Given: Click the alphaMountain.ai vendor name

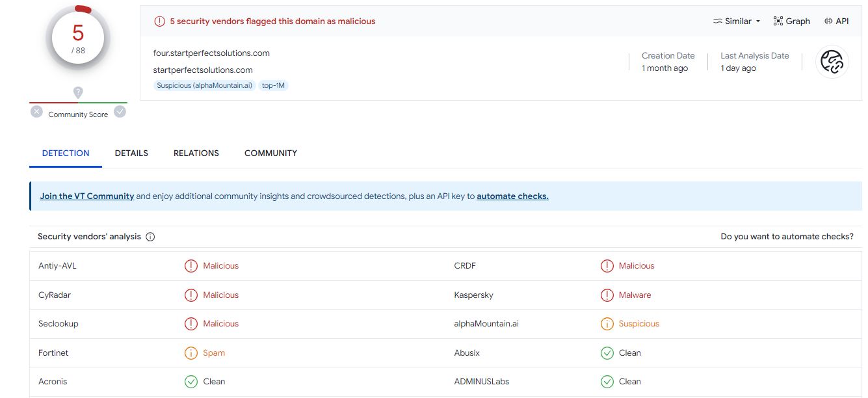Looking at the screenshot, I should coord(486,324).
